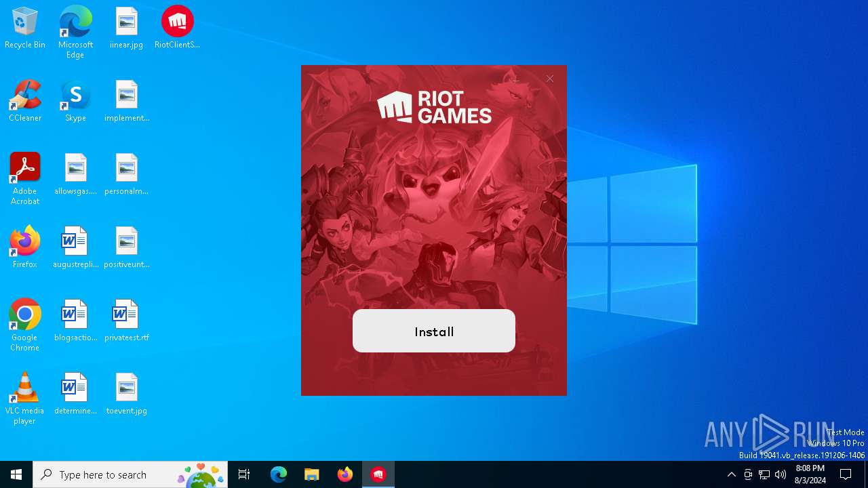
Task: Open the notification center icon
Action: (846, 474)
